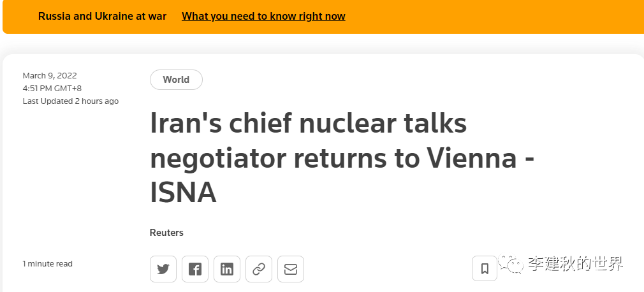Click the word 'Vienna' in the headline

466,158
